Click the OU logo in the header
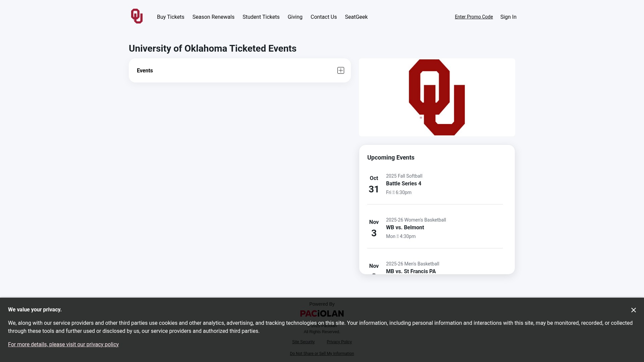Screen dimensions: 644x362 click(137, 16)
